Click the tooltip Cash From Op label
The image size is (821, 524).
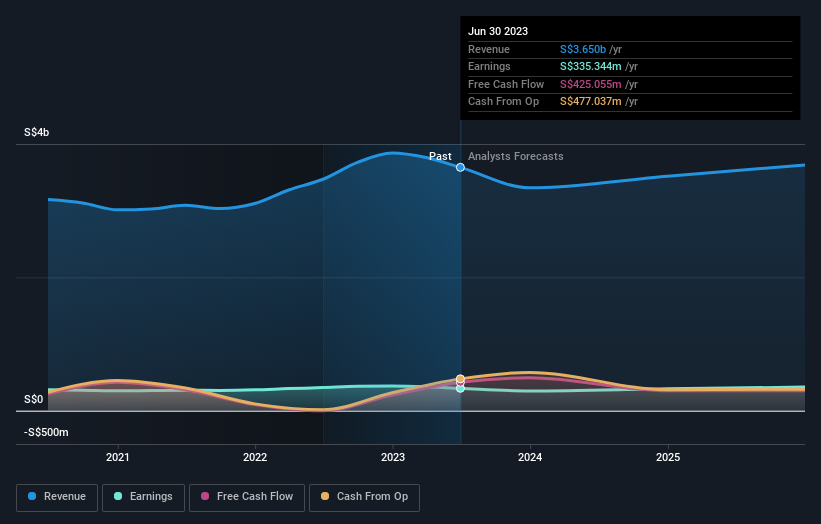[x=503, y=102]
